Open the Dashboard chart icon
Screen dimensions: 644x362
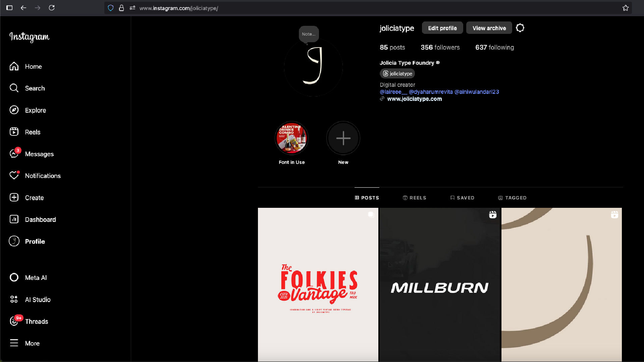[x=14, y=219]
